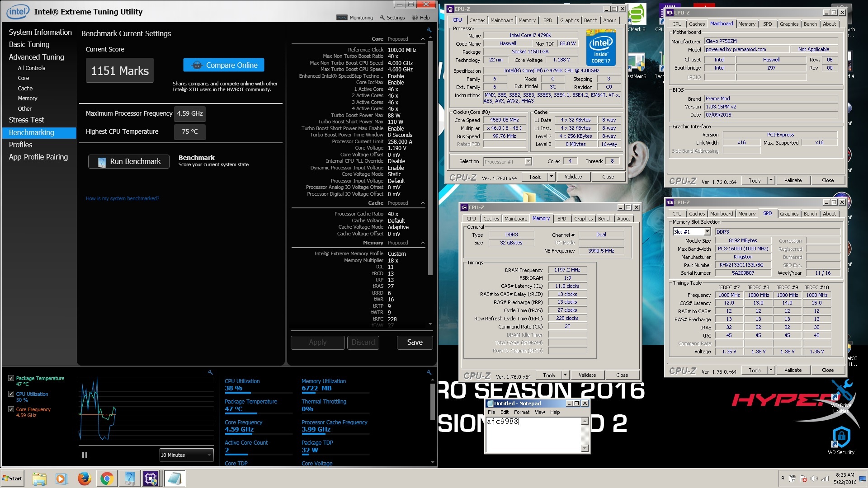The height and width of the screenshot is (488, 868).
Task: Click Validate in CPU-Z Mainboard window
Action: tap(793, 180)
